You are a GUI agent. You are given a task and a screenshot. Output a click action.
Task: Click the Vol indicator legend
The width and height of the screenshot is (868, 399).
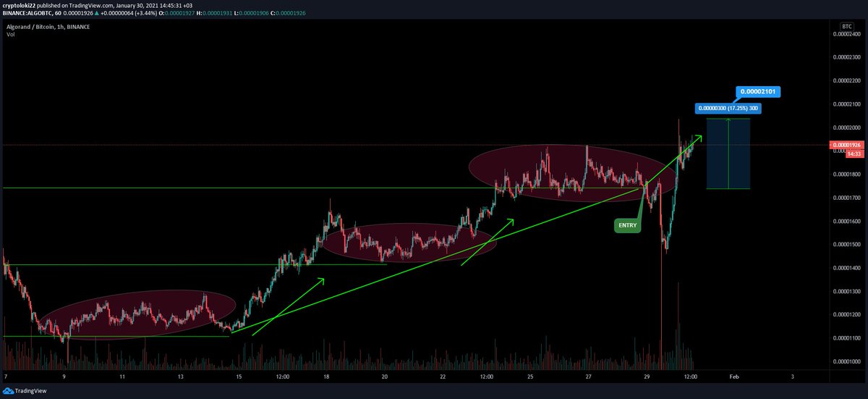(x=9, y=34)
